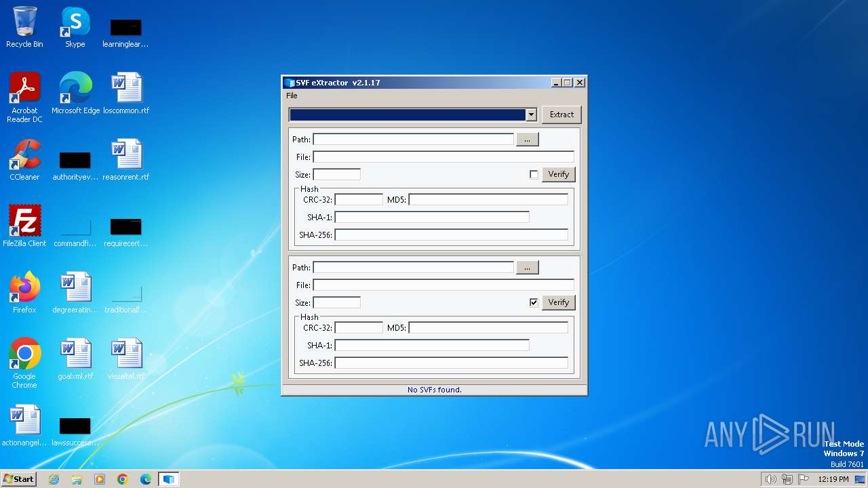Click the 'No SVFs found.' status text
Image resolution: width=868 pixels, height=488 pixels.
click(435, 390)
